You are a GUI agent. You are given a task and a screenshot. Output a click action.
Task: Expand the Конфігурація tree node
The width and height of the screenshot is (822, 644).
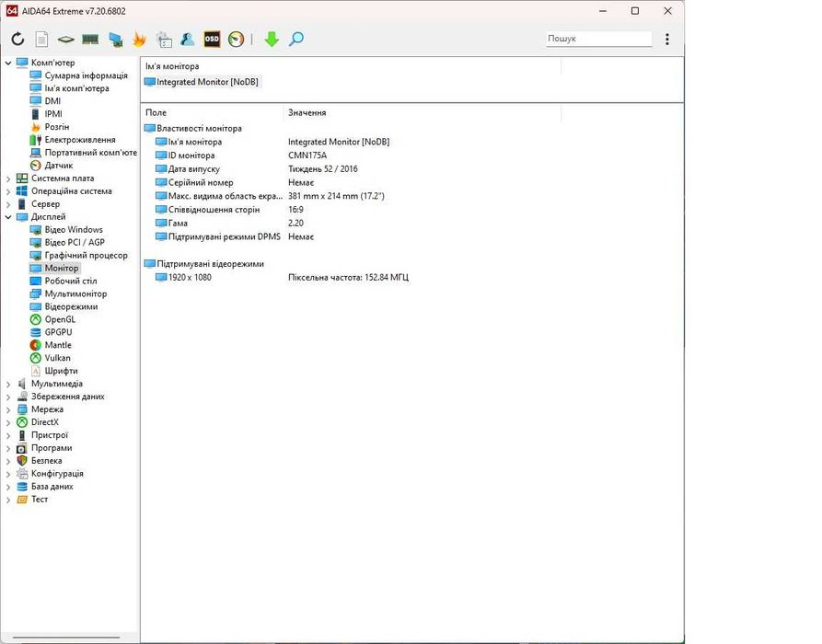point(8,474)
